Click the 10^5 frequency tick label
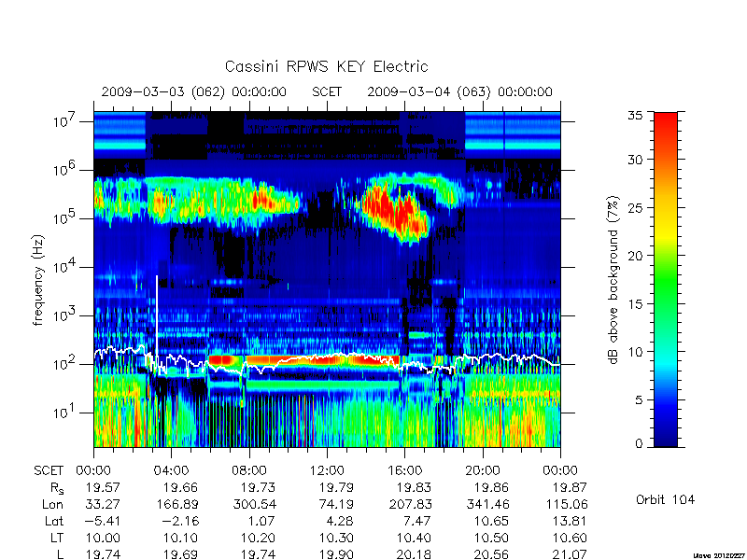The width and height of the screenshot is (747, 560). (65, 217)
